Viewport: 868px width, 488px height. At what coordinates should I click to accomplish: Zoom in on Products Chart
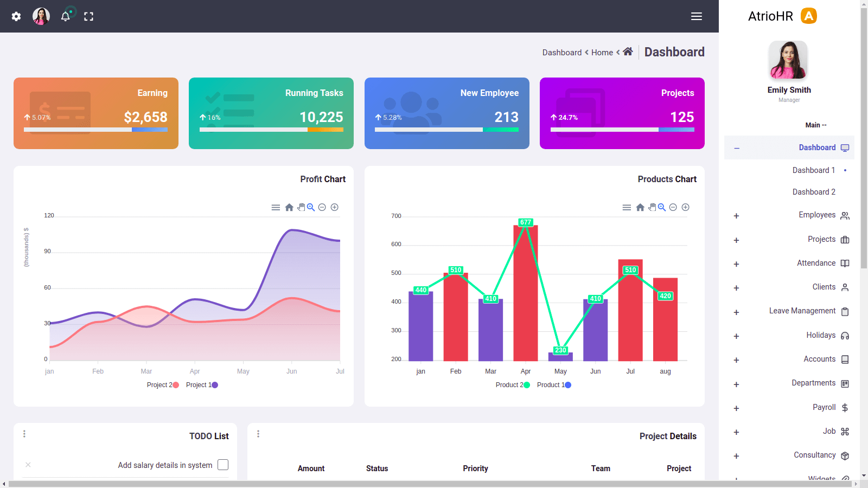tap(685, 207)
